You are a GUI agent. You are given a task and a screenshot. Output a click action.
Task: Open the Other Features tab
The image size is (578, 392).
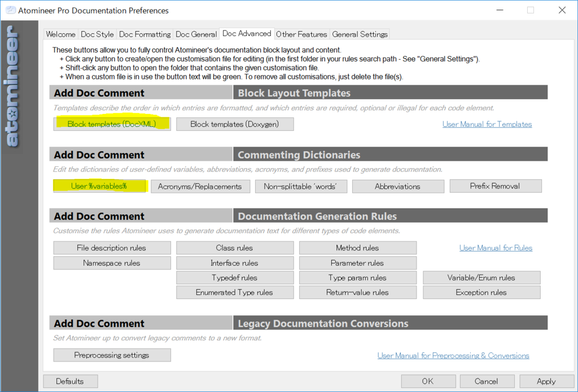(x=301, y=34)
